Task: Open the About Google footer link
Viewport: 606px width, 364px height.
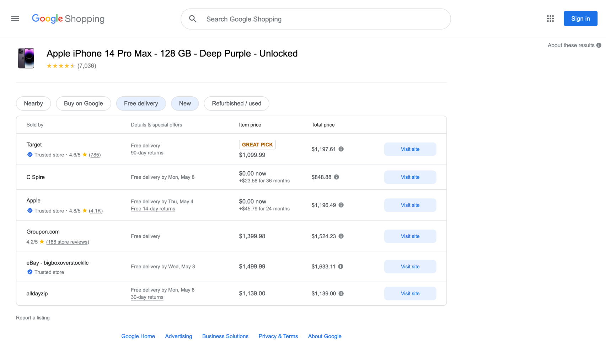Action: pyautogui.click(x=325, y=336)
